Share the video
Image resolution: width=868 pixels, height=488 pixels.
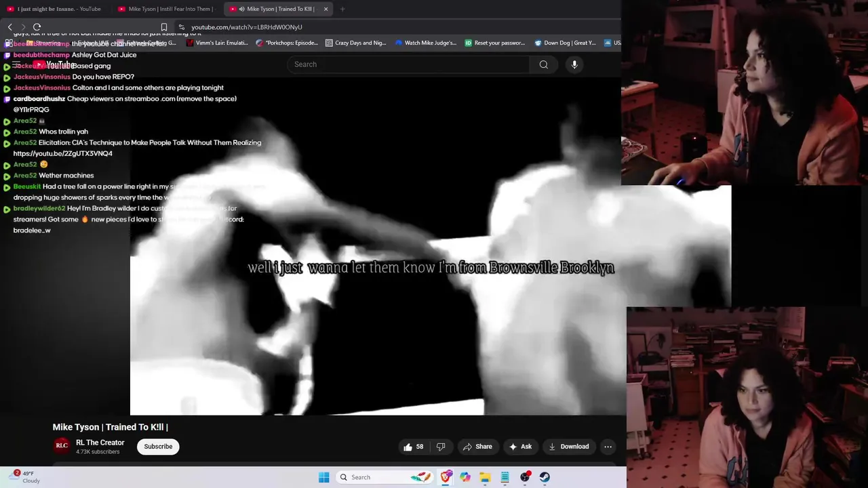coord(477,447)
